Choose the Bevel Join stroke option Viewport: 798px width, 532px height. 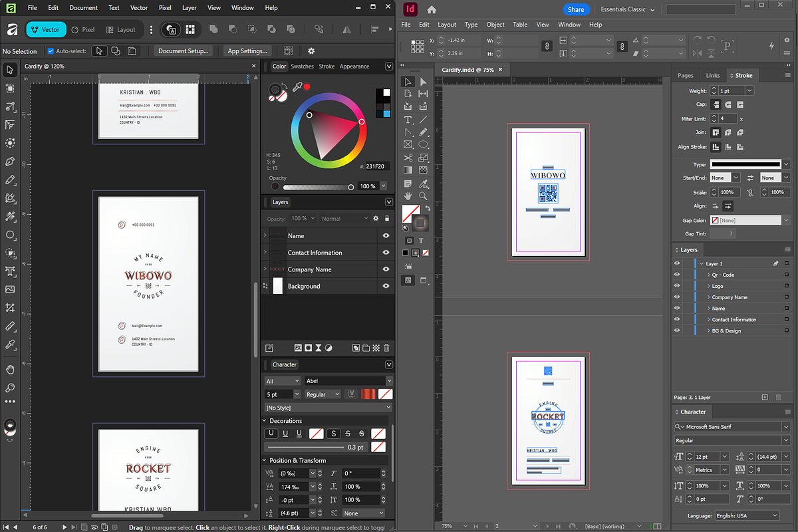click(x=740, y=132)
